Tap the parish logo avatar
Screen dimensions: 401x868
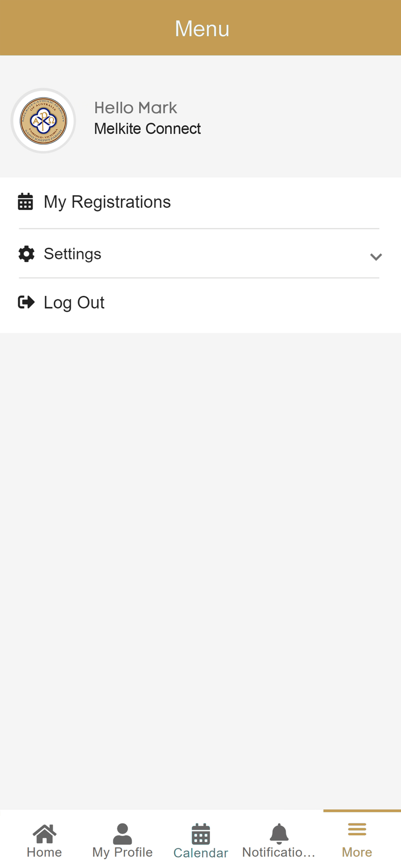click(43, 121)
